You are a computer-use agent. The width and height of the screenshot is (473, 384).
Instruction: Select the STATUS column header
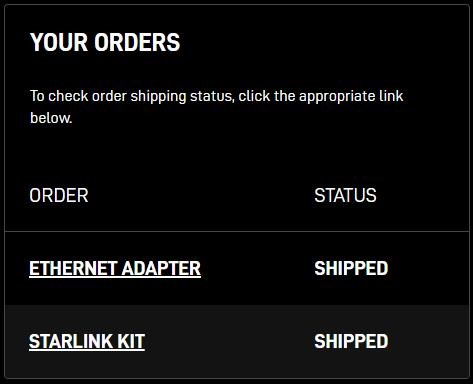tap(345, 195)
